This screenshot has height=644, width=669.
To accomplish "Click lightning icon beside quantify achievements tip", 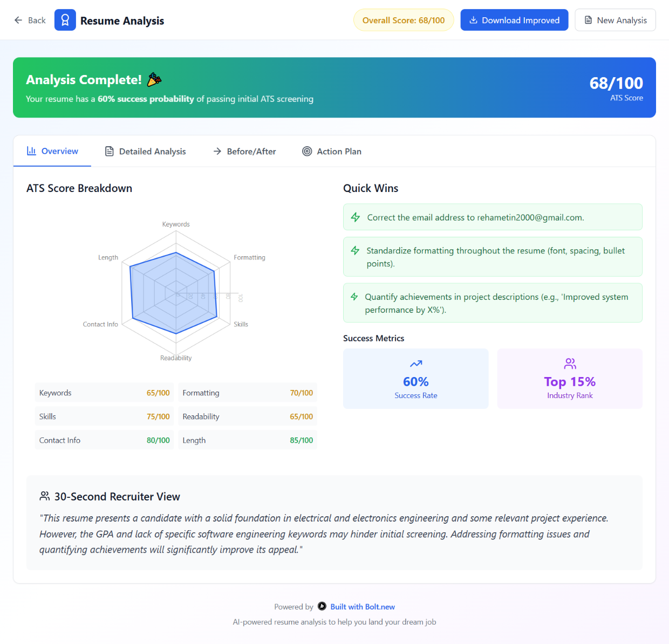I will [x=354, y=297].
